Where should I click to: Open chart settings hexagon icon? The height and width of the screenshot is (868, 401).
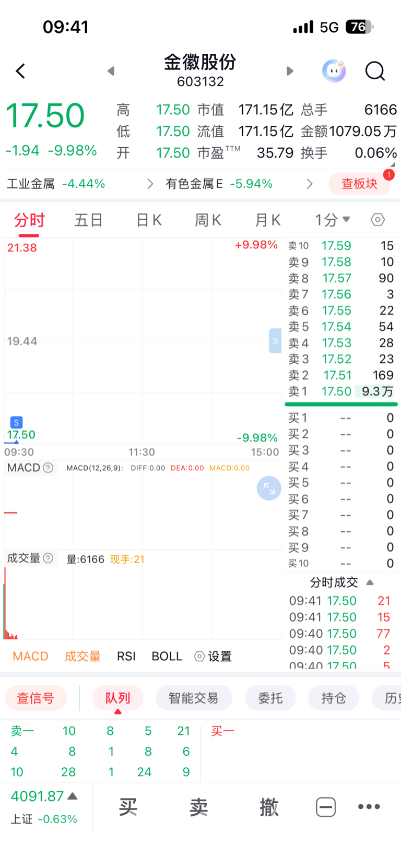click(x=378, y=220)
